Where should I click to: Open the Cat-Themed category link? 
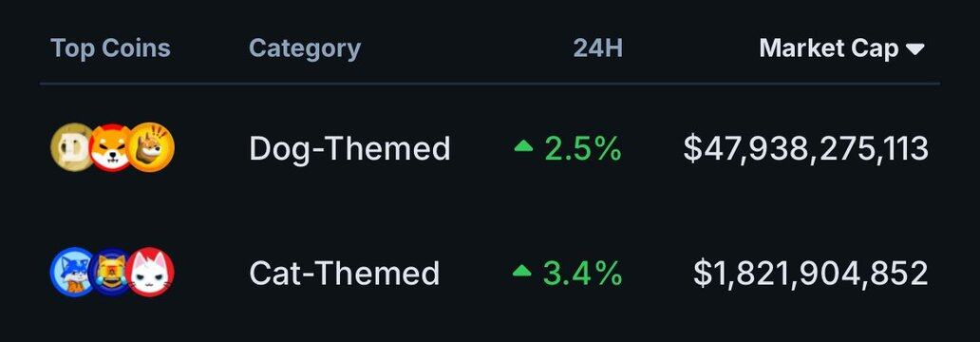345,274
